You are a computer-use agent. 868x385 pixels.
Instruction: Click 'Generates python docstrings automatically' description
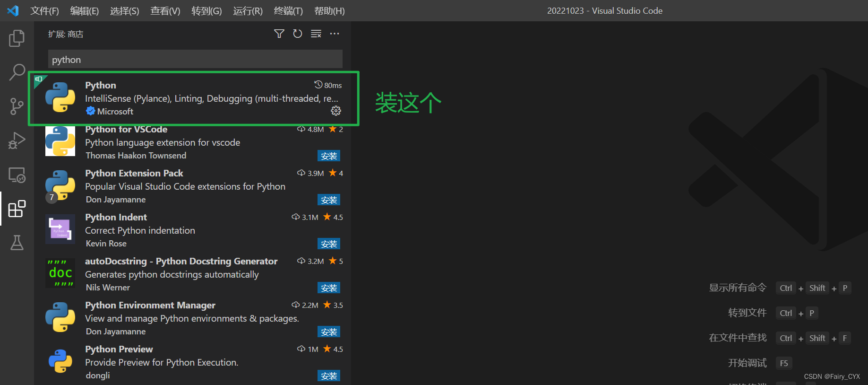(172, 274)
